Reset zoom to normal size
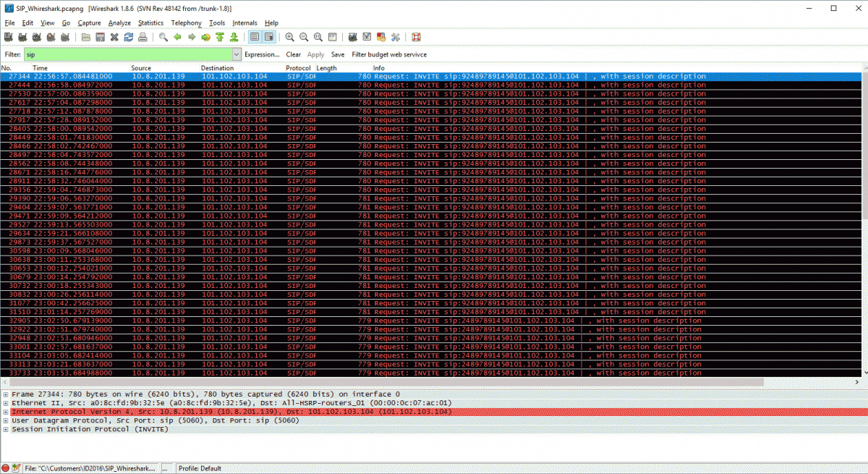 pyautogui.click(x=318, y=37)
